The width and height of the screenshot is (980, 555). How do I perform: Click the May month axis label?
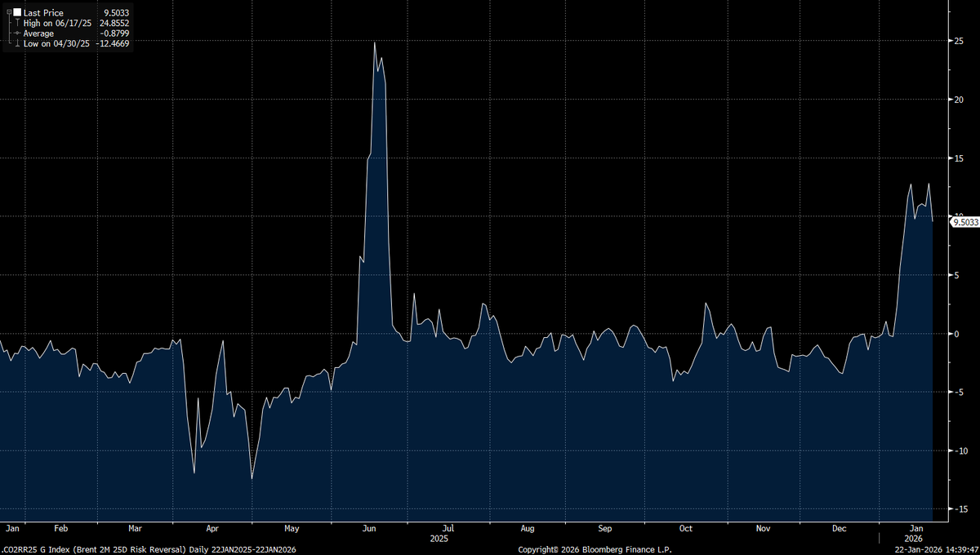tap(292, 529)
